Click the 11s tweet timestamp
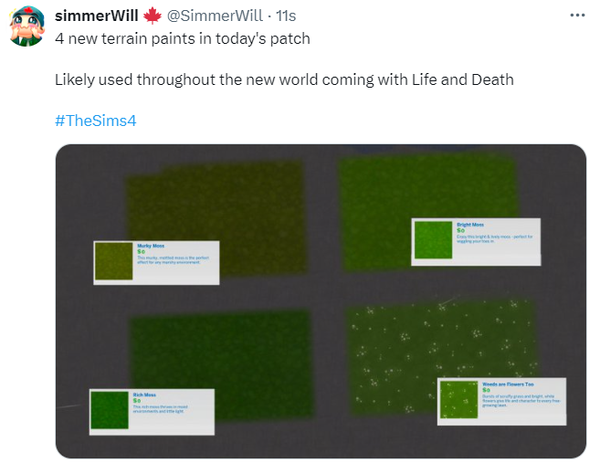This screenshot has height=463, width=600. point(285,16)
